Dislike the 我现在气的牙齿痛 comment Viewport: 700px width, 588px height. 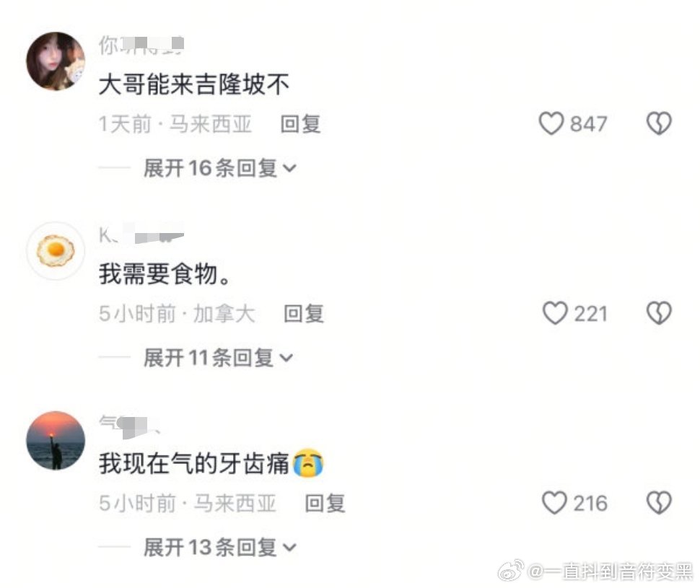(659, 503)
